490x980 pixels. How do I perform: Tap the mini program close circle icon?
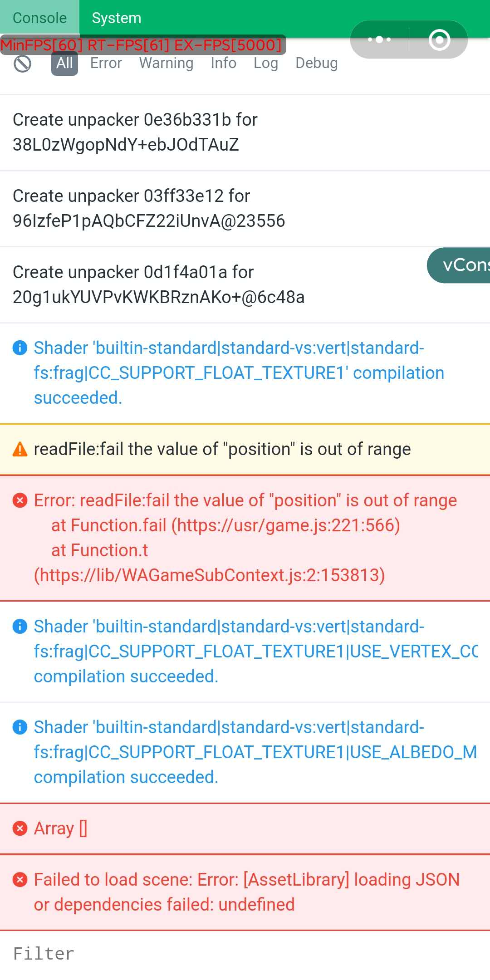(439, 39)
